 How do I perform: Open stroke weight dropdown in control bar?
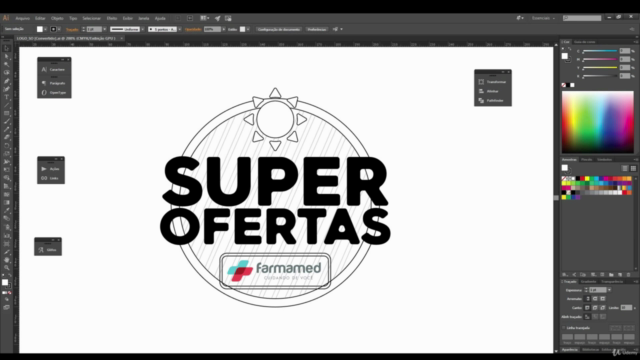(104, 29)
